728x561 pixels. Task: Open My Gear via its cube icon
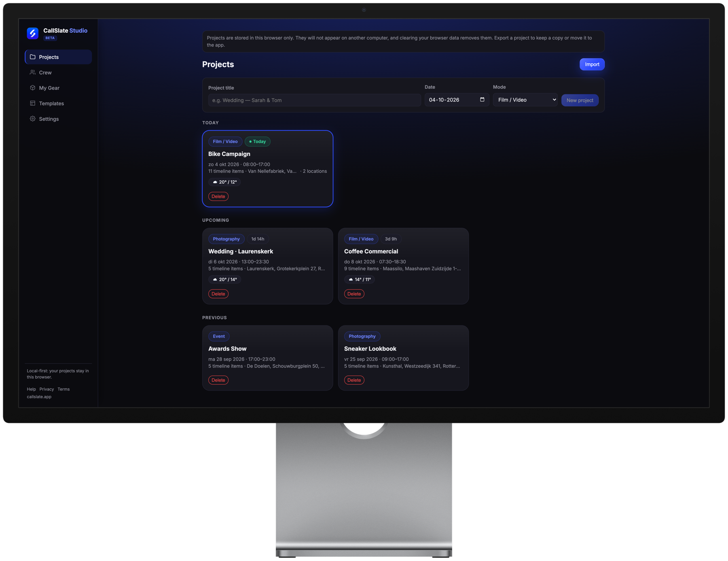click(33, 88)
